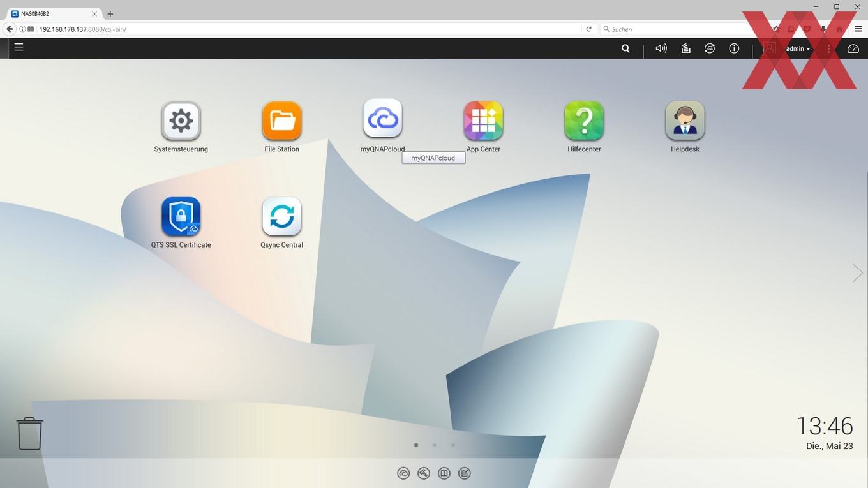This screenshot has width=868, height=488.
Task: Click the App Center label text
Action: coord(483,149)
